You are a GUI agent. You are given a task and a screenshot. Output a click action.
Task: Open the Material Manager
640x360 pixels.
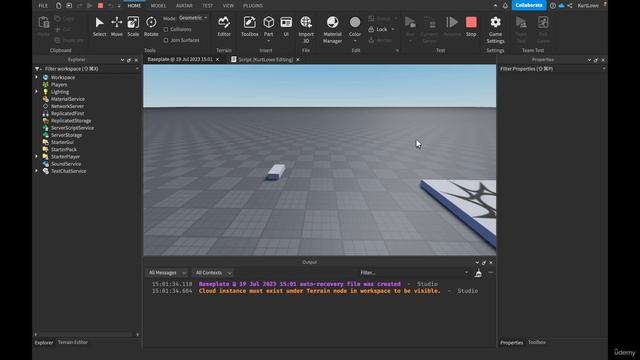click(x=332, y=29)
